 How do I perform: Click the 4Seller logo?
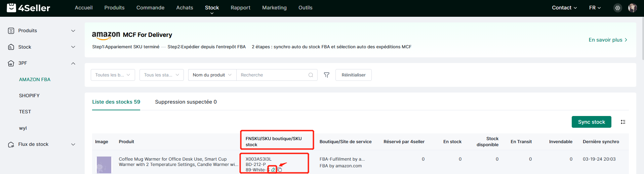coord(29,8)
